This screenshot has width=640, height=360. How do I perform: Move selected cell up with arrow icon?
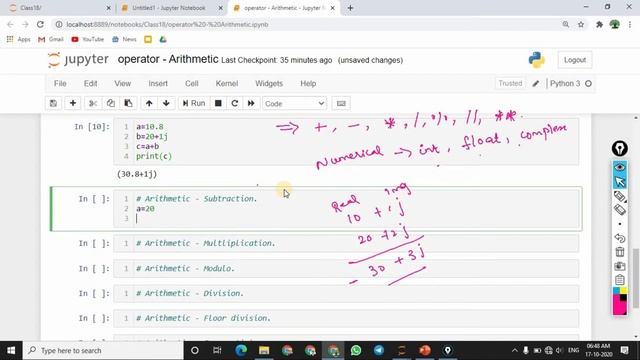pyautogui.click(x=149, y=103)
